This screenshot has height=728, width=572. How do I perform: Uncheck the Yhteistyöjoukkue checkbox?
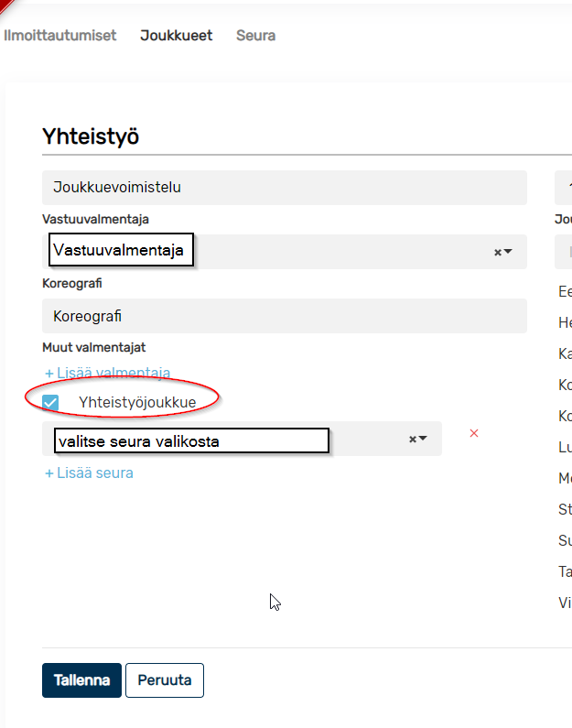tap(50, 403)
